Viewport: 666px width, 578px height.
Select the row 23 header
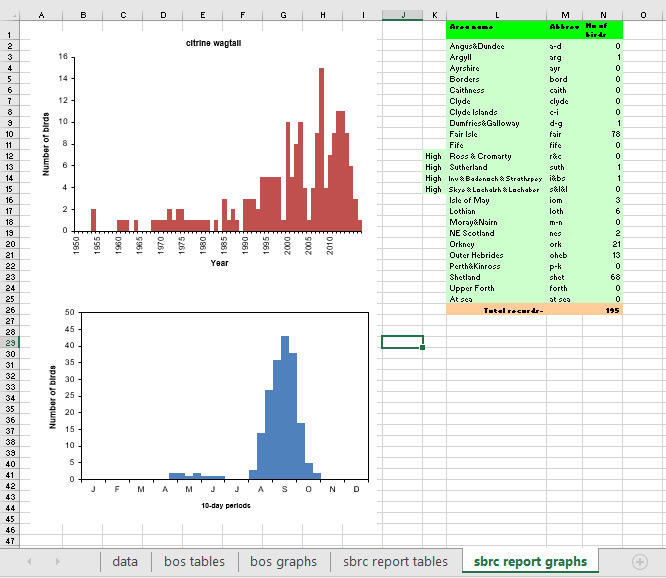pos(9,342)
